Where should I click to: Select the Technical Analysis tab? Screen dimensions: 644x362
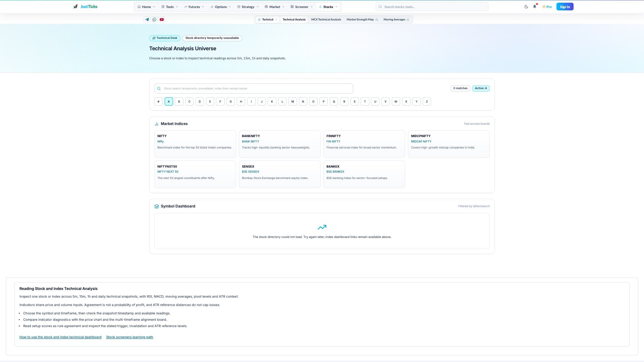294,19
